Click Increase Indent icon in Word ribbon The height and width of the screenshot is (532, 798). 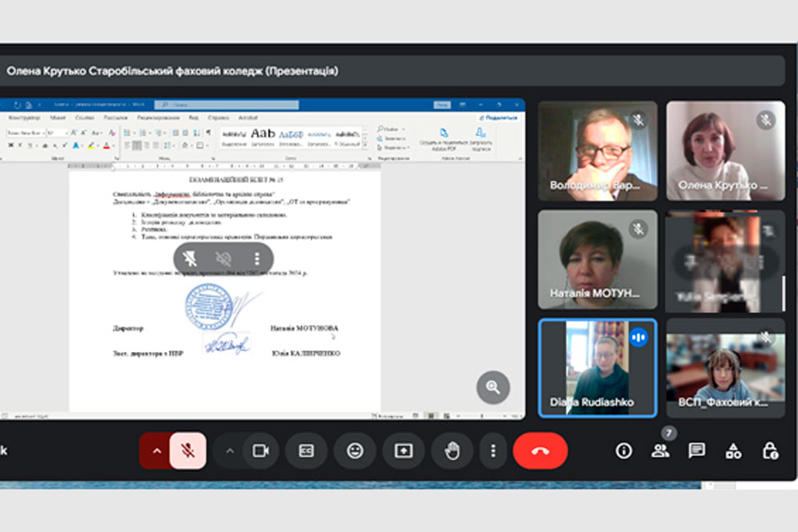coord(185,133)
